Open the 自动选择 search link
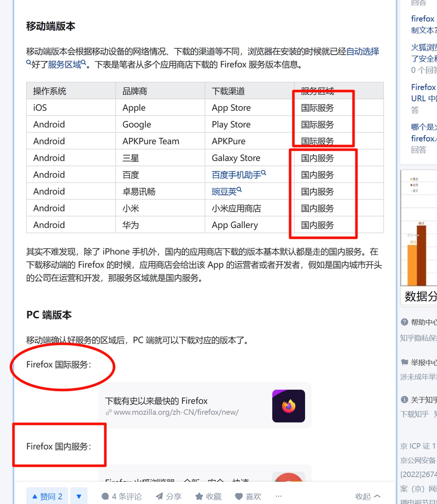This screenshot has width=437, height=504. (363, 52)
